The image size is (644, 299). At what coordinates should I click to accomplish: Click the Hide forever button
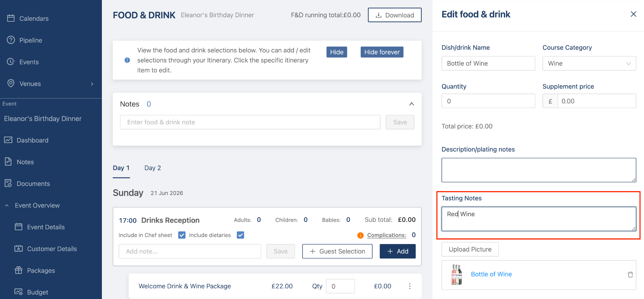(x=382, y=52)
